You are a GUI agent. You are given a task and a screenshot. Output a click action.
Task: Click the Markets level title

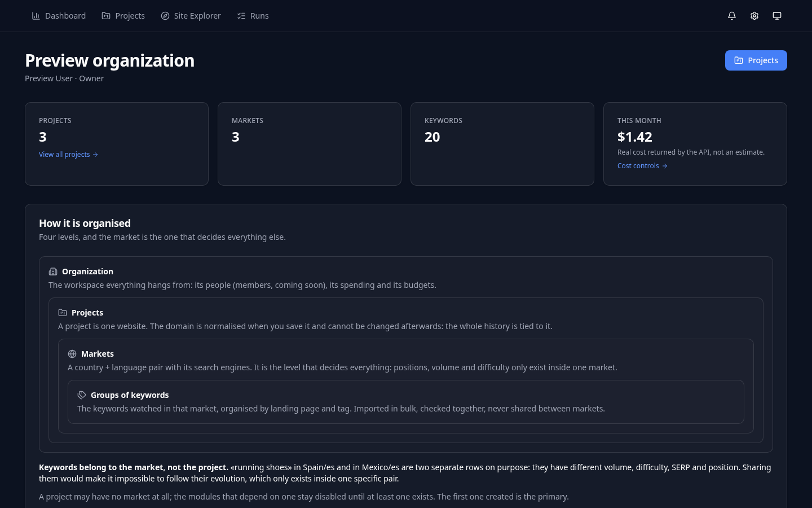[98, 354]
